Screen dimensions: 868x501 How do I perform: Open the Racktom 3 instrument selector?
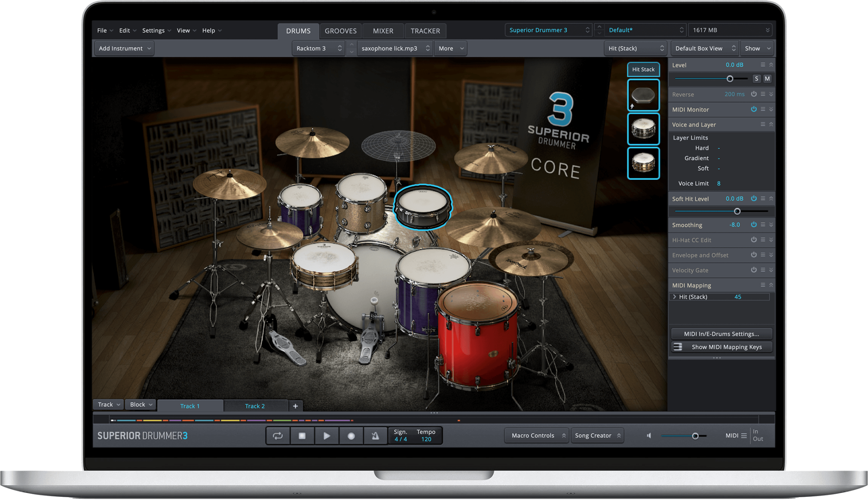coord(318,48)
